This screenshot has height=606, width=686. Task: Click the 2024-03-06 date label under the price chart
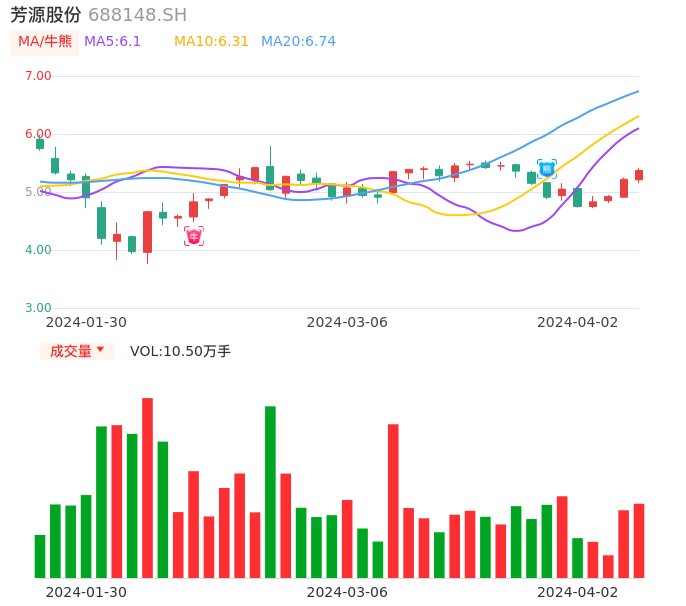click(x=347, y=322)
